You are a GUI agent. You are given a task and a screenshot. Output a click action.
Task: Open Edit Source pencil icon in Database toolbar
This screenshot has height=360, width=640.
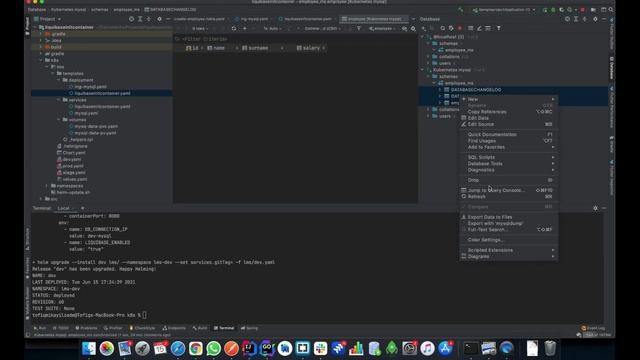(479, 28)
